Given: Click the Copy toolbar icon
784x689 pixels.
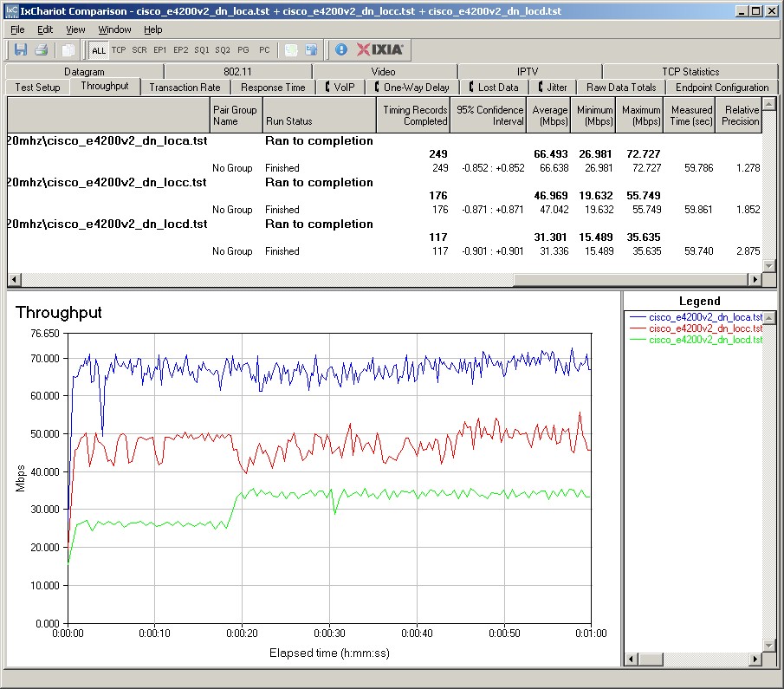Looking at the screenshot, I should pyautogui.click(x=68, y=49).
